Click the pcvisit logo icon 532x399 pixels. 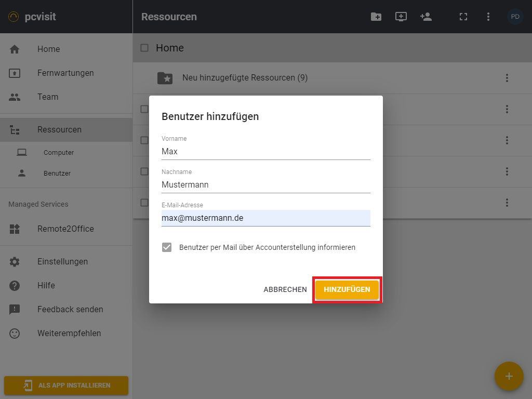[14, 17]
